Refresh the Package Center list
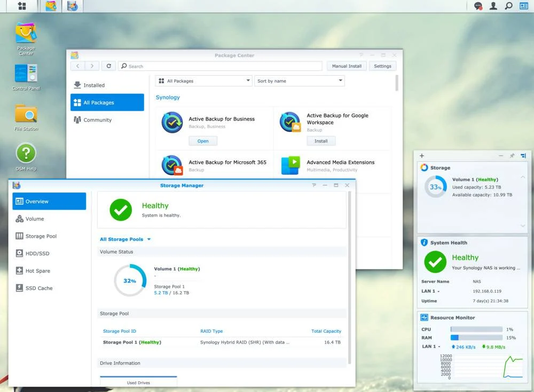The image size is (534, 392). point(108,66)
